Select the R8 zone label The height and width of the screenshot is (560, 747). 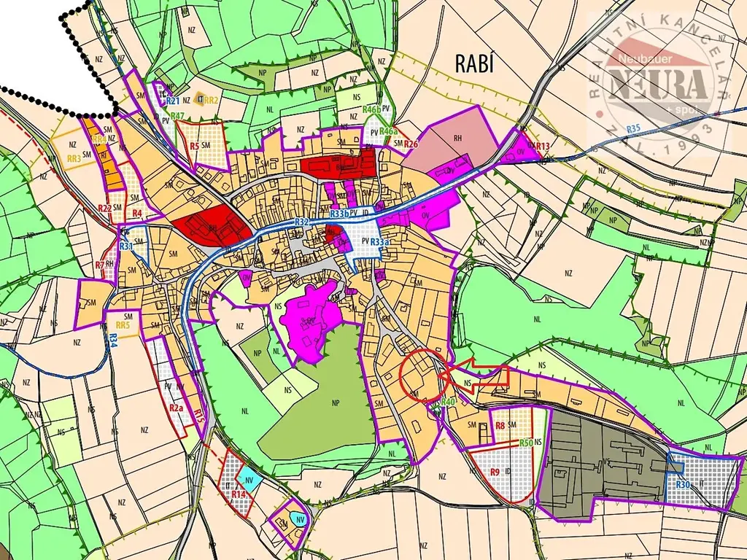pyautogui.click(x=500, y=425)
